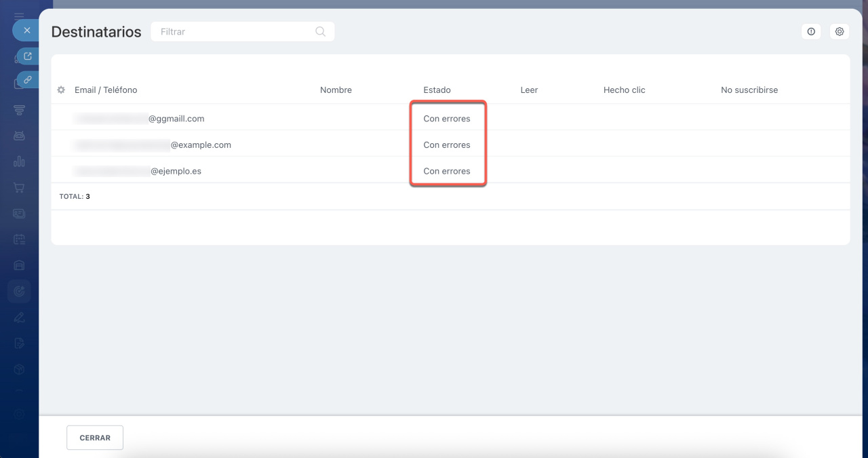Open panel in new window icon
This screenshot has height=458, width=868.
(28, 56)
